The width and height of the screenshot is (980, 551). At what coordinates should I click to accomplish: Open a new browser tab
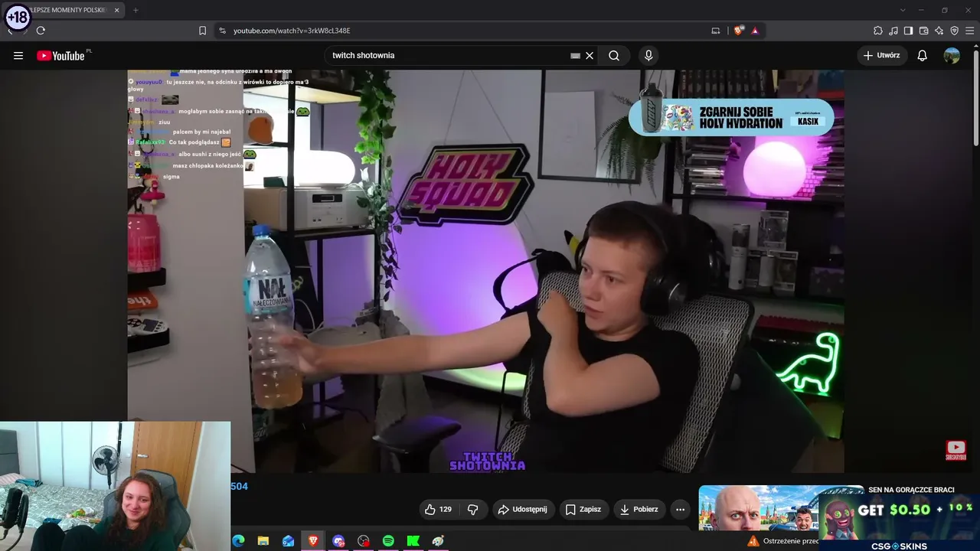coord(136,10)
